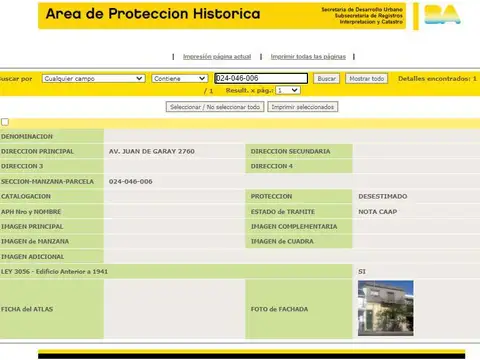480x360 pixels.
Task: Click the 'IMAGEN de CUADRA' label
Action: [x=282, y=241]
